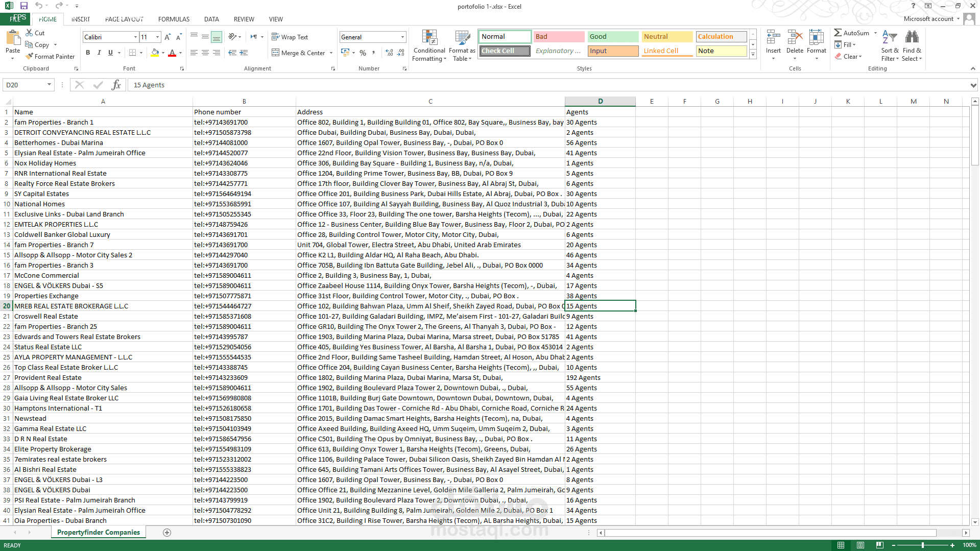
Task: Toggle Bold formatting
Action: [x=88, y=53]
